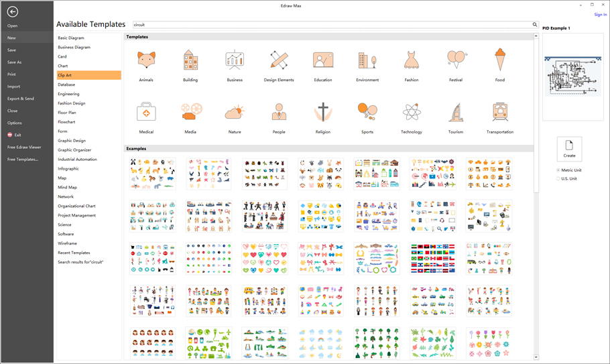The height and width of the screenshot is (364, 610).
Task: Click the back arrow button
Action: [12, 11]
